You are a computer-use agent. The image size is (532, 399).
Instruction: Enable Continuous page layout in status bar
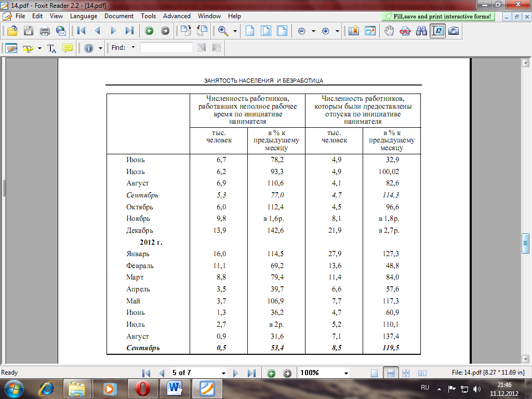pos(391,373)
